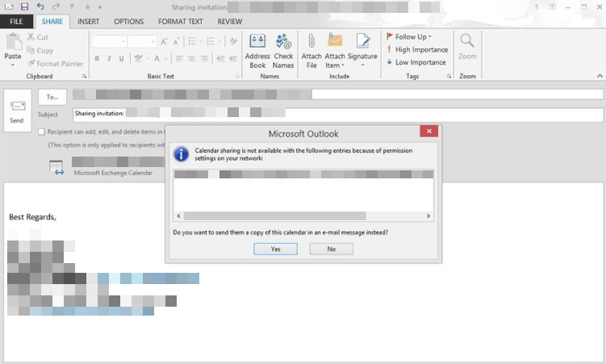Click the High Importance tag

(417, 49)
